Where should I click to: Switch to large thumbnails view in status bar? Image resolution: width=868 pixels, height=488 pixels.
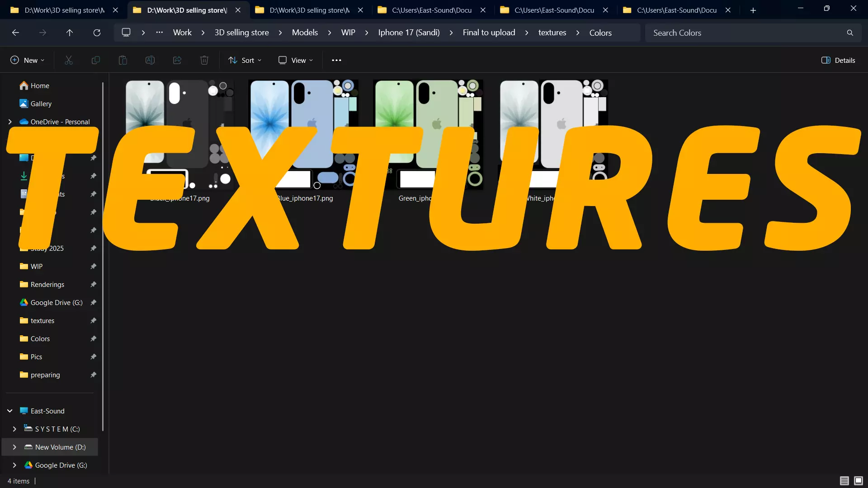[858, 481]
